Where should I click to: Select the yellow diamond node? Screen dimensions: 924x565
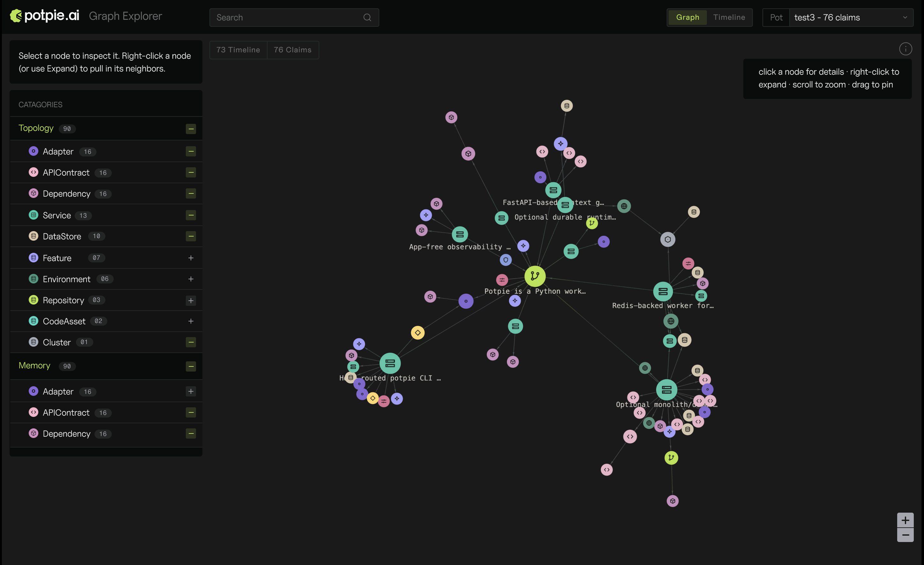[417, 333]
